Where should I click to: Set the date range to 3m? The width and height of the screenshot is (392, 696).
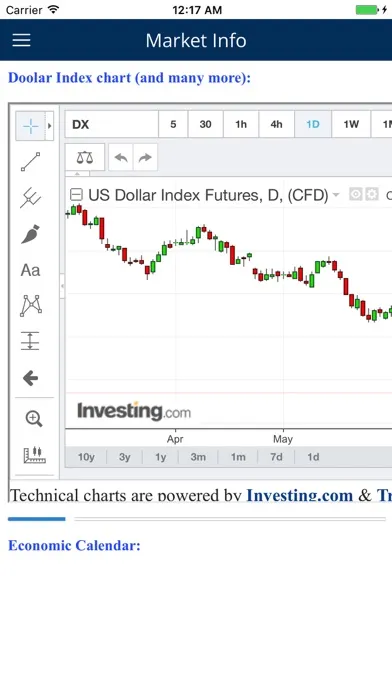click(198, 457)
